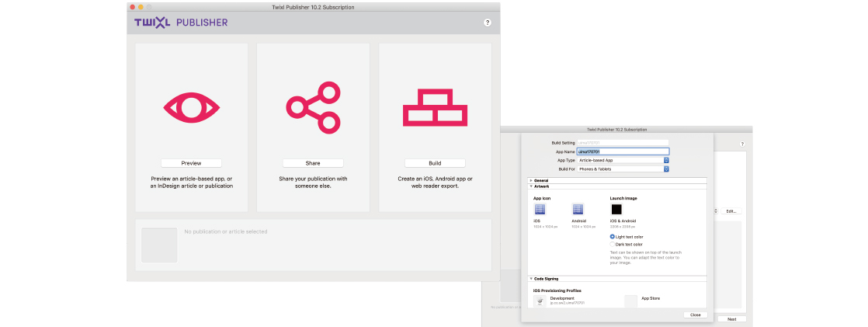Click the pink Share network icon

(314, 107)
